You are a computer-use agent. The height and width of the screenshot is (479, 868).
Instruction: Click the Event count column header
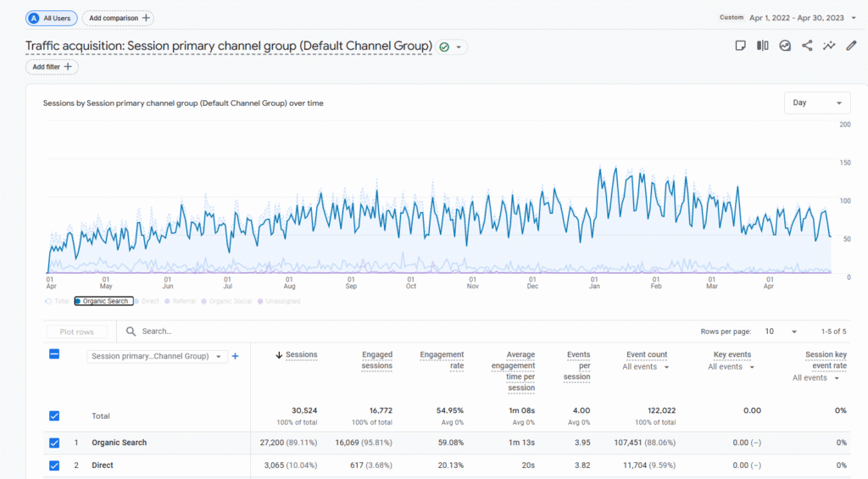click(647, 354)
